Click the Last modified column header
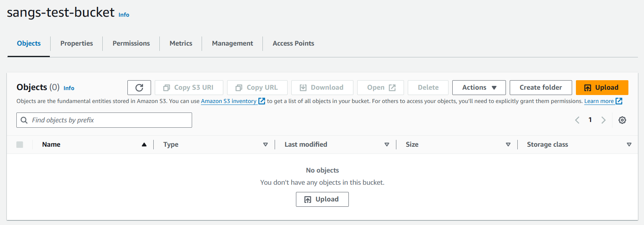This screenshot has height=225, width=644. click(x=306, y=144)
